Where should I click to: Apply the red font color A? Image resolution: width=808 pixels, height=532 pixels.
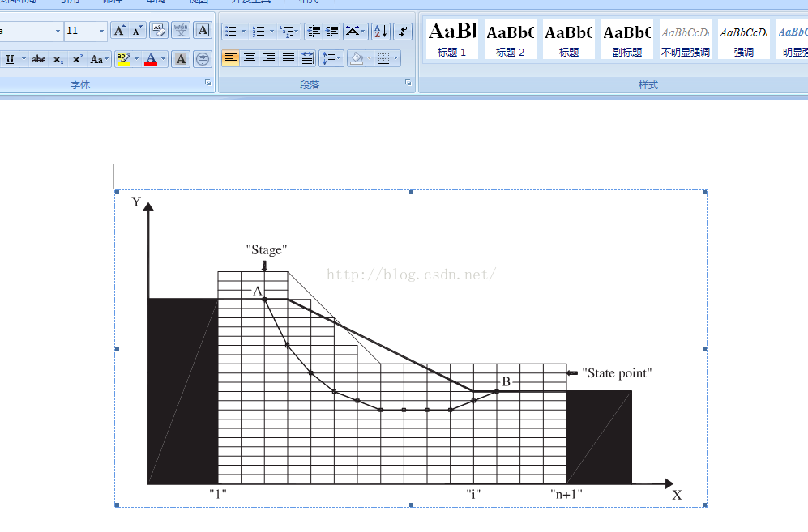click(151, 59)
